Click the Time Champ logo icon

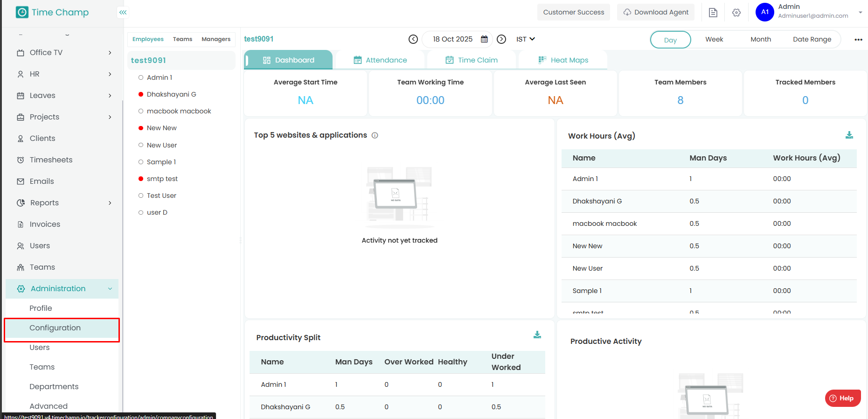coord(22,12)
